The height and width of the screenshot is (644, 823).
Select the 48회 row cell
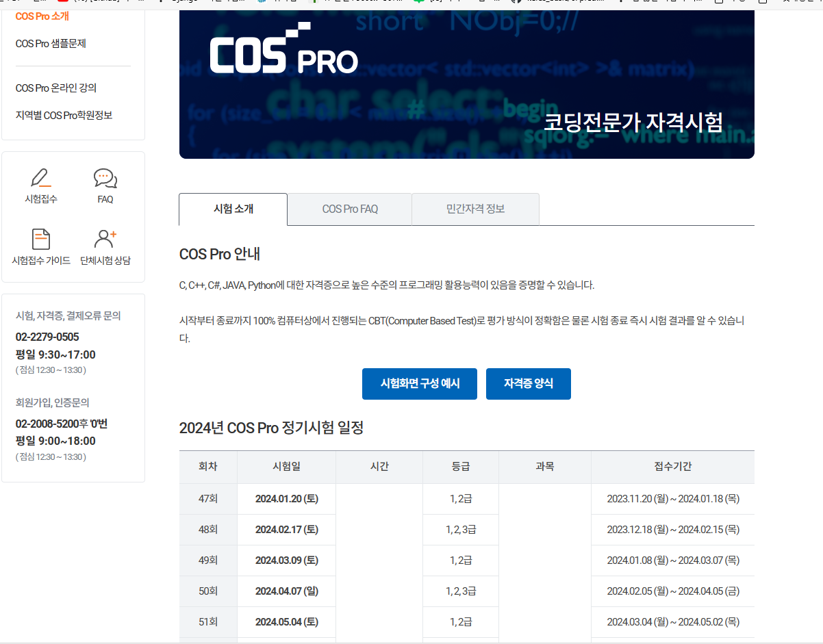(208, 530)
